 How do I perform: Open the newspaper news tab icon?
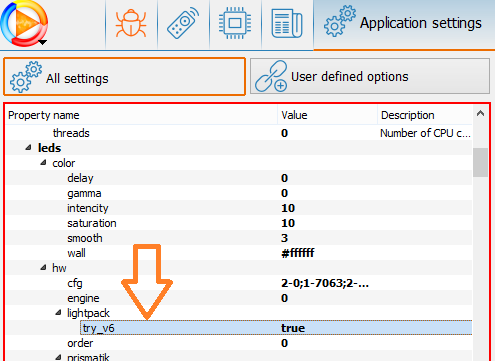tap(287, 23)
